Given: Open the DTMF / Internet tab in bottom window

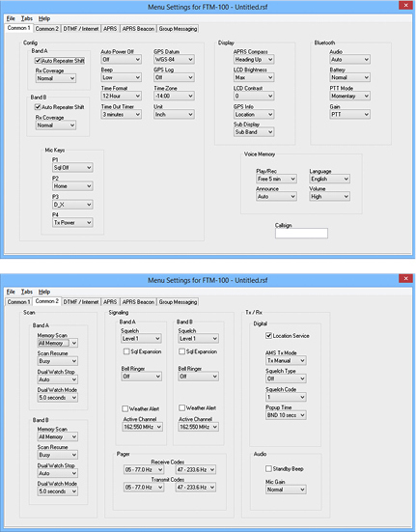Looking at the screenshot, I should click(x=81, y=302).
